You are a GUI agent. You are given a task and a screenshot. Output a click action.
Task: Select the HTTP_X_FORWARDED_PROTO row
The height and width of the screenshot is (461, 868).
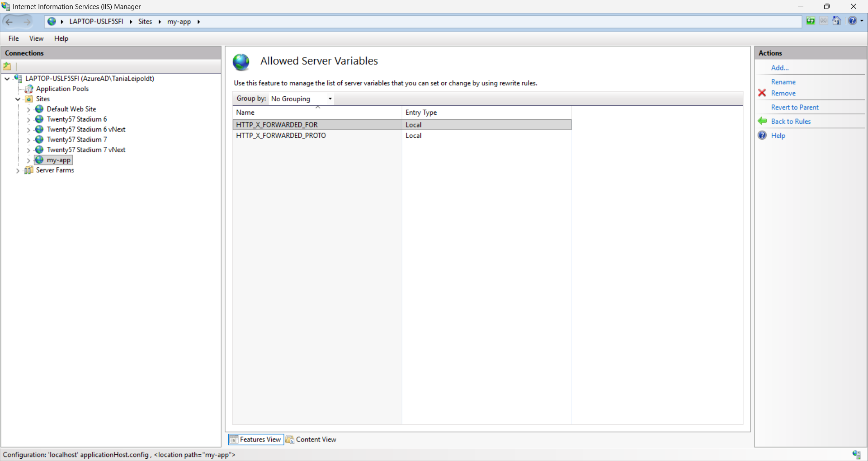[x=402, y=136]
